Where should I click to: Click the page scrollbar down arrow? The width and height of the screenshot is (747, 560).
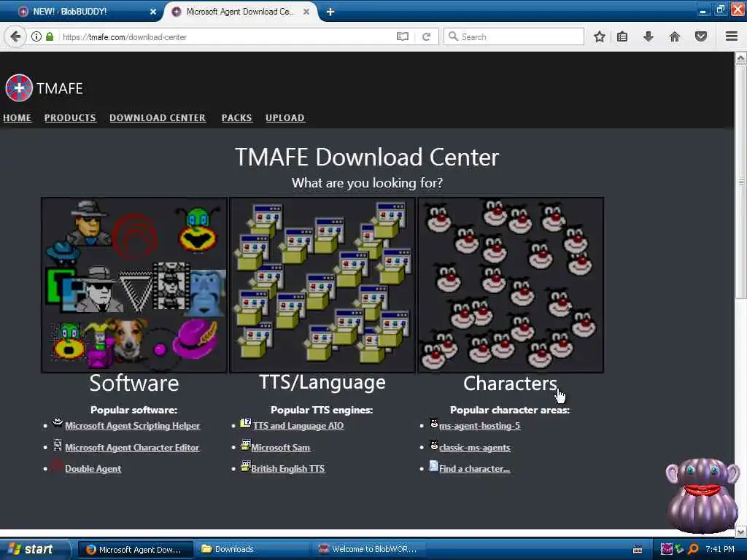tap(741, 532)
